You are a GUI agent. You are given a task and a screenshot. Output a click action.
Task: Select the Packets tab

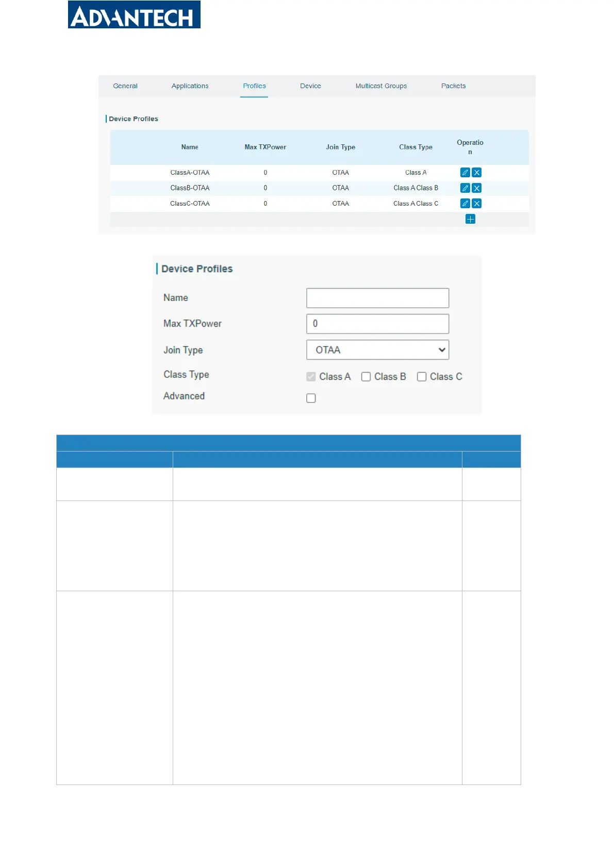(453, 86)
